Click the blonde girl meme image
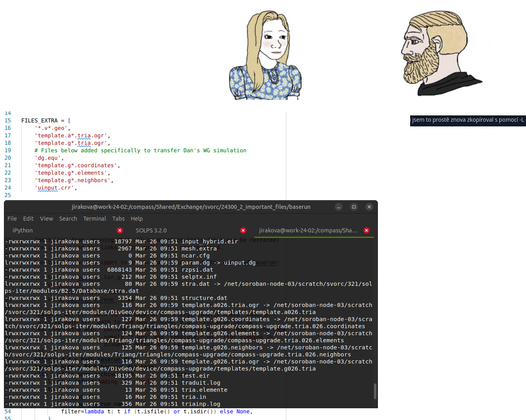526x420 pixels. 266,55
